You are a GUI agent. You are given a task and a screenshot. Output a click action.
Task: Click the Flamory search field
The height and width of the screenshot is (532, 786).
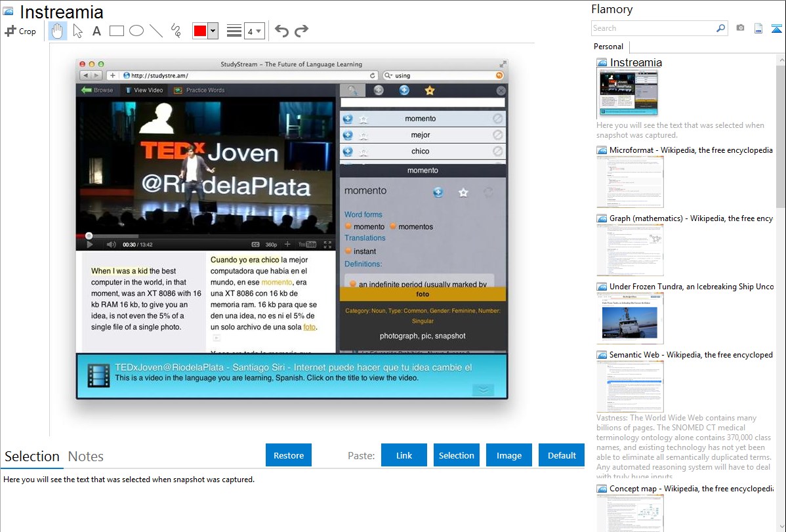coord(653,28)
